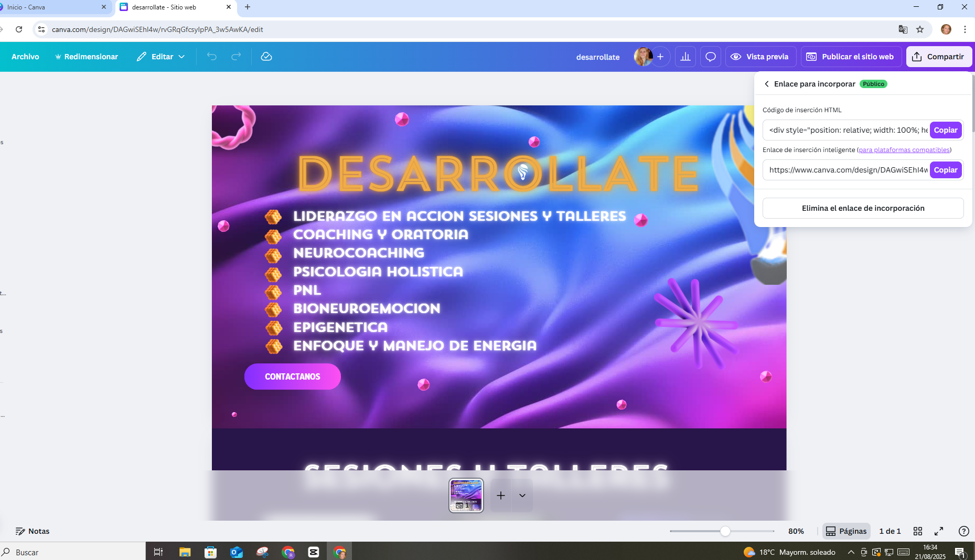Open the comments speech bubble icon

[x=711, y=57]
